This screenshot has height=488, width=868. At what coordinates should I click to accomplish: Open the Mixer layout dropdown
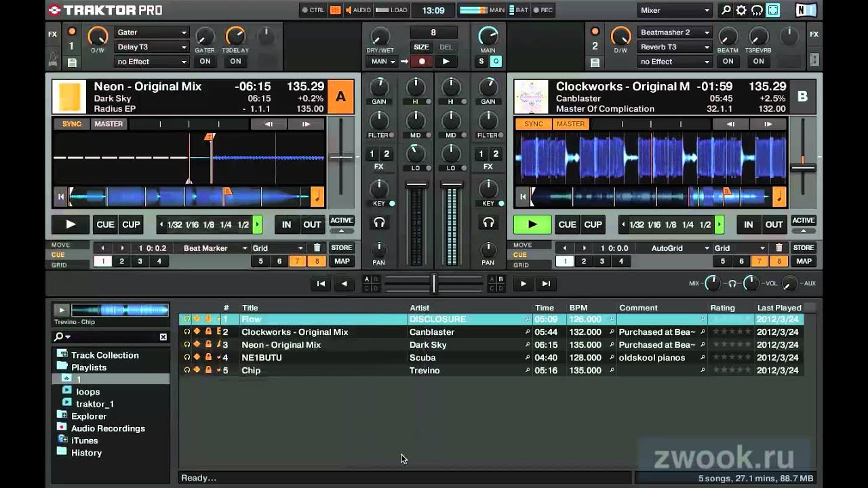675,10
